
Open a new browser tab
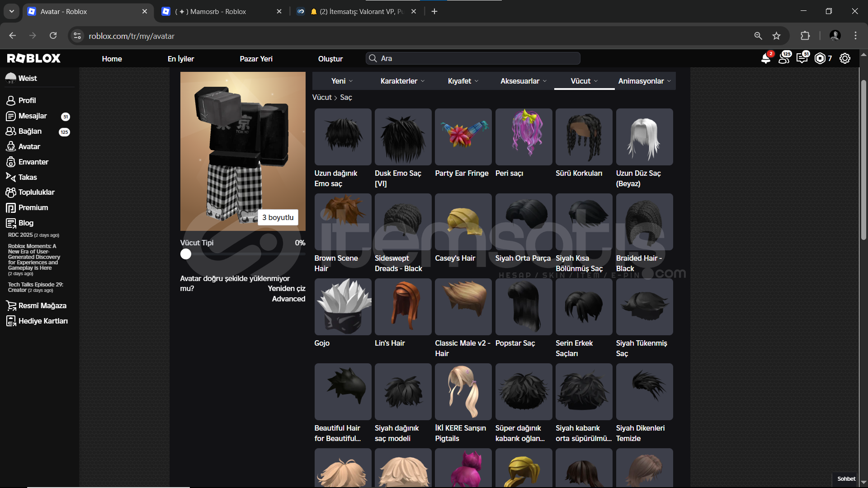pyautogui.click(x=434, y=11)
